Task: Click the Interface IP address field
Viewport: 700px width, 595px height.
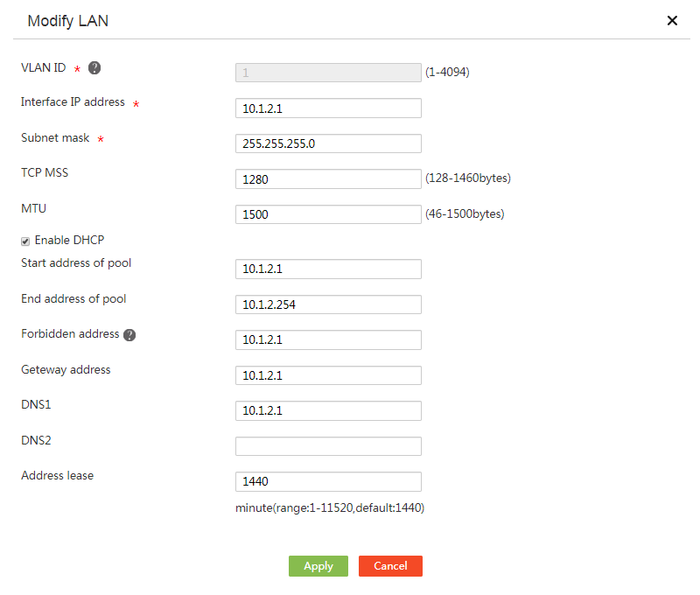Action: click(x=328, y=108)
